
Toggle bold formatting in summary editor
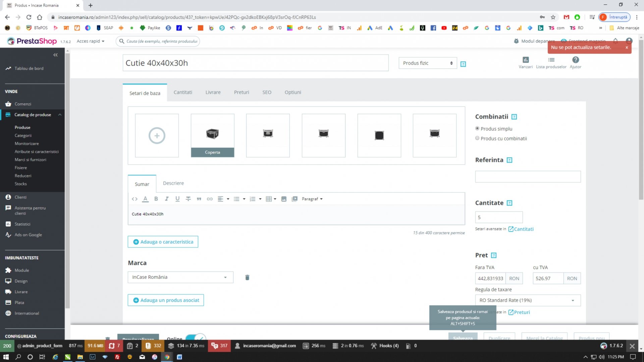coord(156,199)
